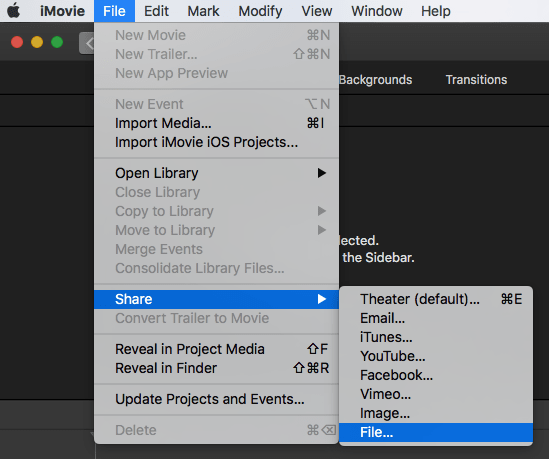The width and height of the screenshot is (549, 459).
Task: Click the red close window button
Action: [17, 42]
